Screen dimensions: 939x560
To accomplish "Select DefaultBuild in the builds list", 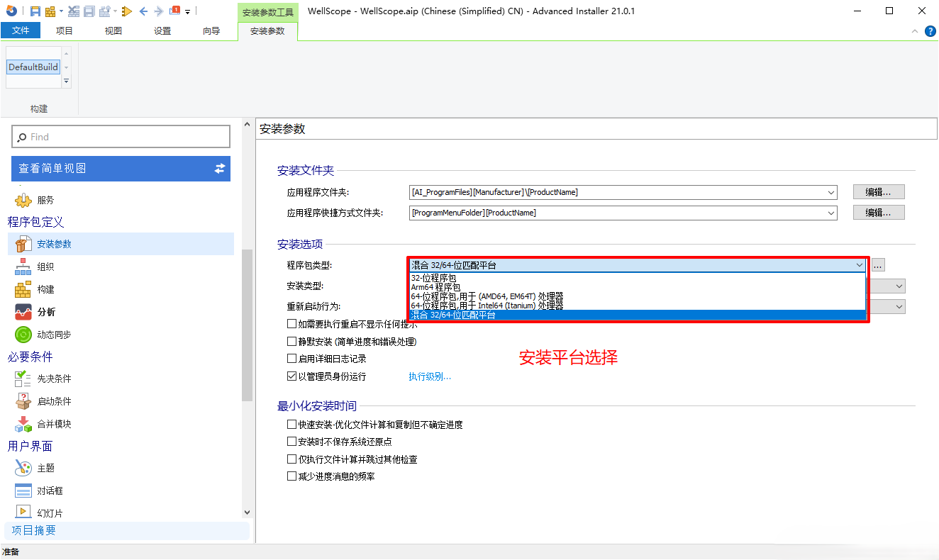I will (x=33, y=67).
